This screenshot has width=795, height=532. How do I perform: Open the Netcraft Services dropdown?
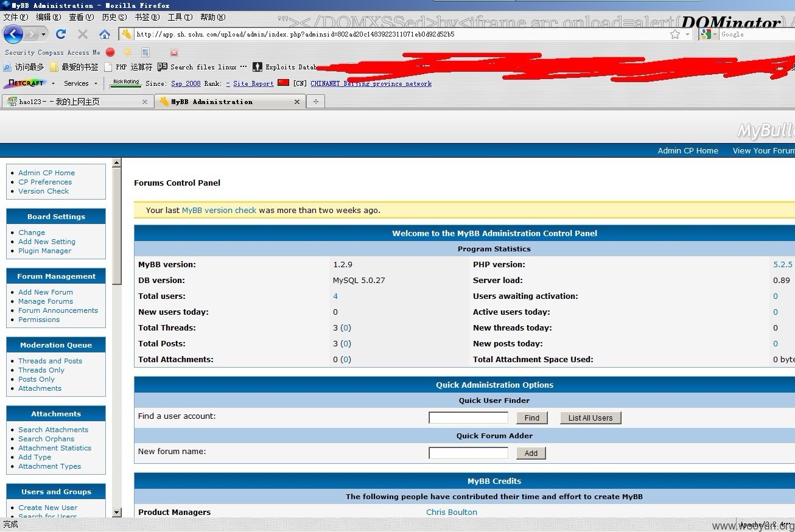coord(80,83)
